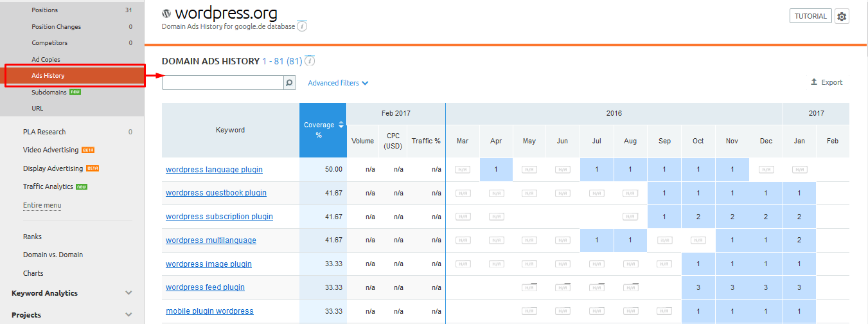The image size is (868, 324).
Task: Click Jan cell for wordpress guestbook plugin
Action: pyautogui.click(x=799, y=193)
